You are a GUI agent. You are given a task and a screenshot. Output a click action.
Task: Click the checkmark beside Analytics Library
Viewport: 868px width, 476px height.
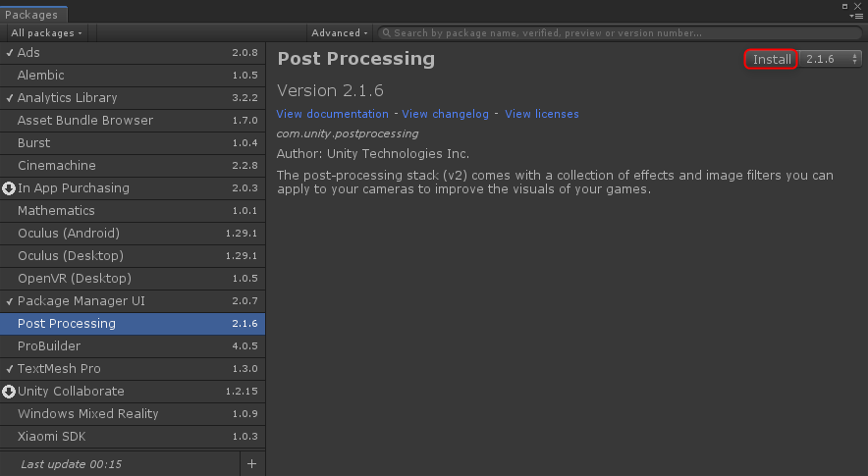coord(9,98)
